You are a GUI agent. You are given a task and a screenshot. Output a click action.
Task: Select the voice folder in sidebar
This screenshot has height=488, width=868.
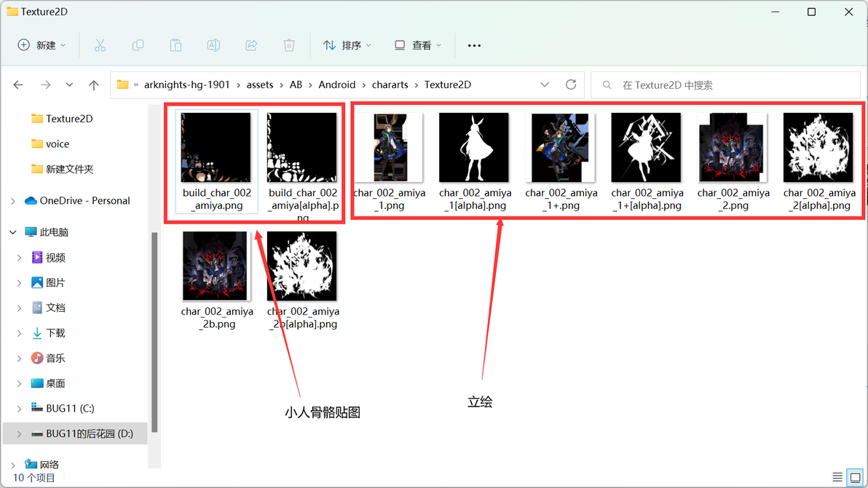click(x=50, y=144)
